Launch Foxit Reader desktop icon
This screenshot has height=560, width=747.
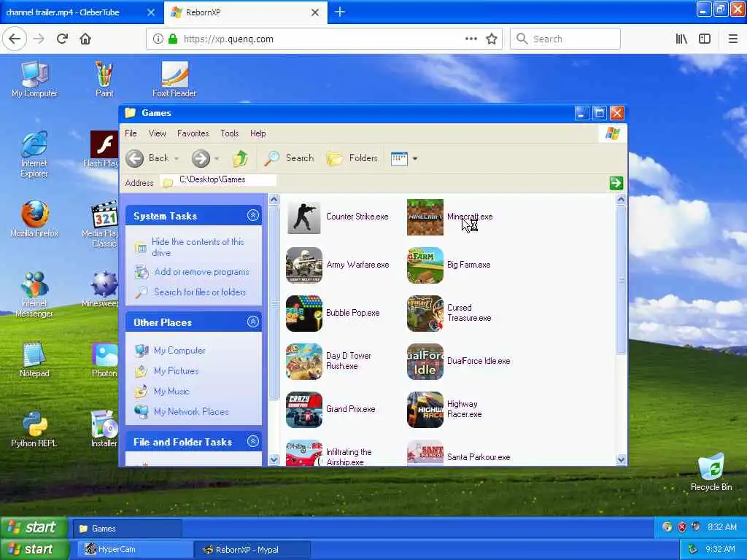click(174, 79)
